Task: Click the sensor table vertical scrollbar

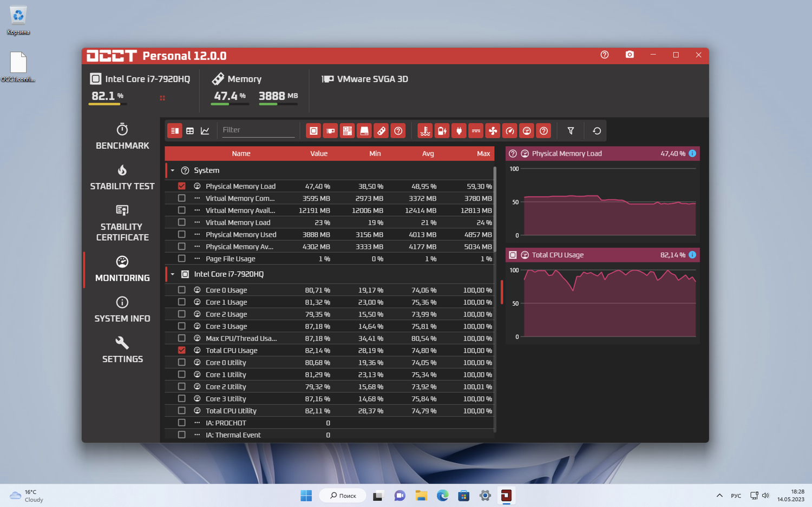Action: (495, 209)
